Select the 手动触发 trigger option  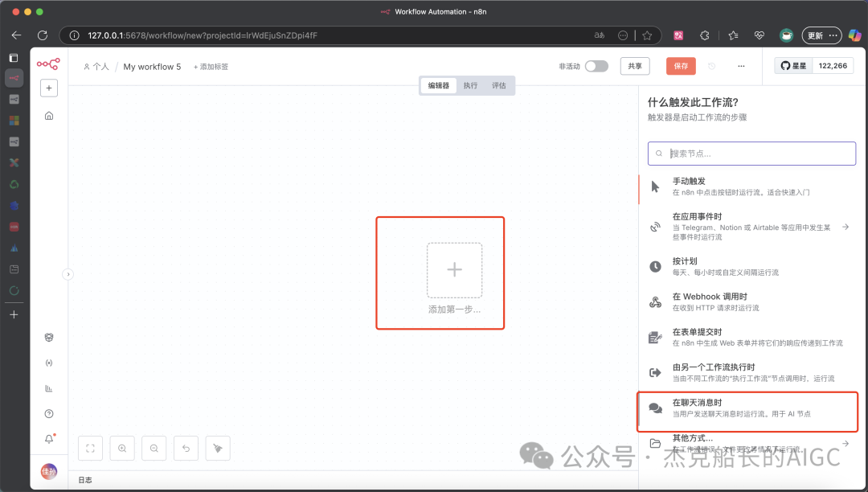pos(751,187)
